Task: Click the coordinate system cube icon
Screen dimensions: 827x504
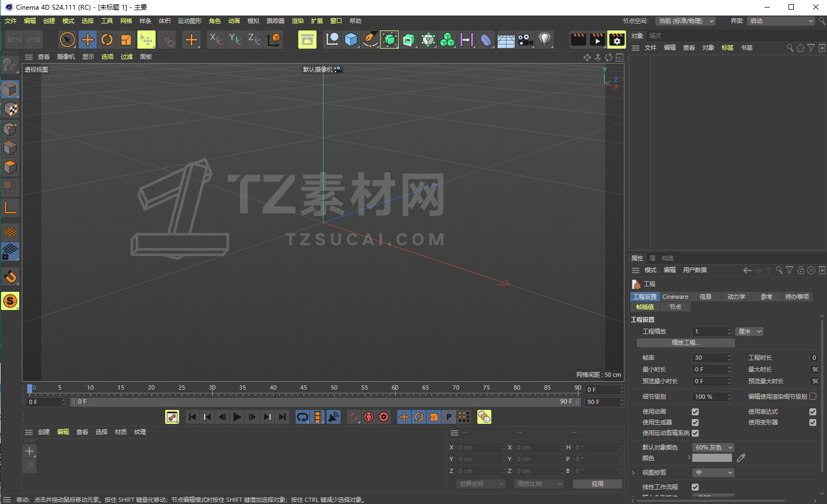Action: pos(274,39)
